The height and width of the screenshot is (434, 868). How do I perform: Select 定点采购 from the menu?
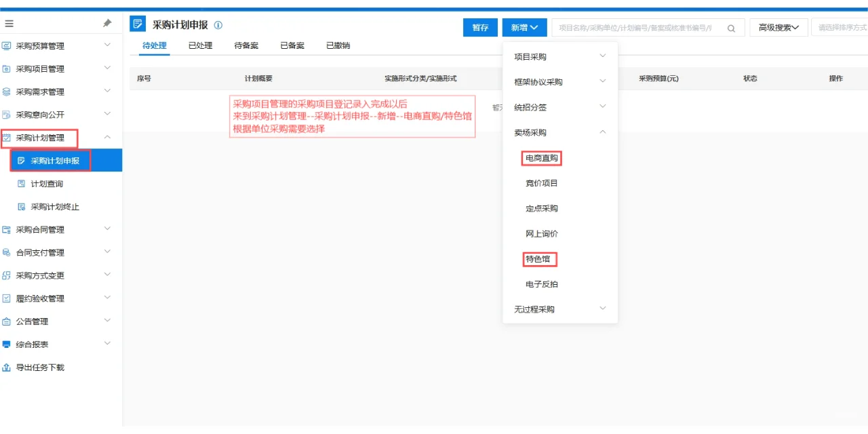coord(542,208)
